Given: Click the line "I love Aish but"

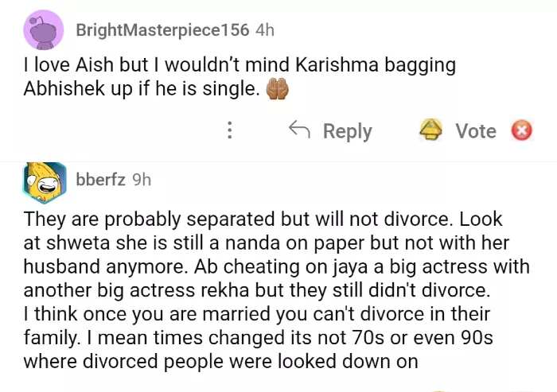Looking at the screenshot, I should click(x=239, y=65).
